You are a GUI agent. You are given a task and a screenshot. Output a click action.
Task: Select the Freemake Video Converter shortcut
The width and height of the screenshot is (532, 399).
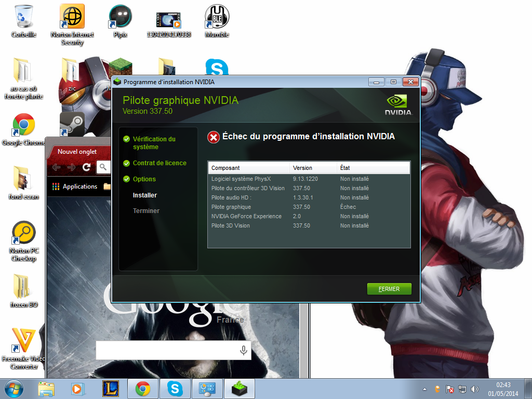pyautogui.click(x=23, y=348)
